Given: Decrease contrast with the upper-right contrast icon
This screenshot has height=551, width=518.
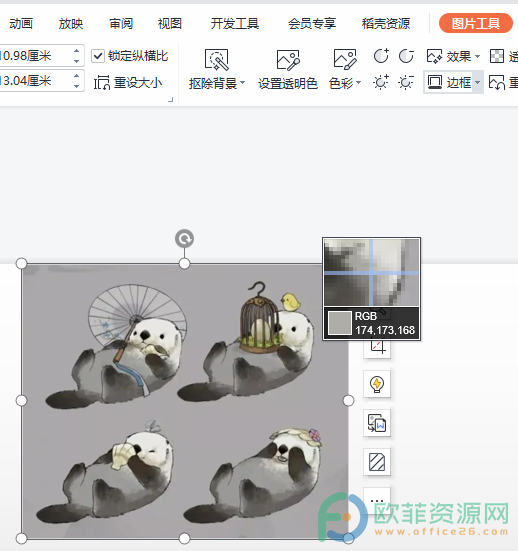Looking at the screenshot, I should (x=406, y=56).
